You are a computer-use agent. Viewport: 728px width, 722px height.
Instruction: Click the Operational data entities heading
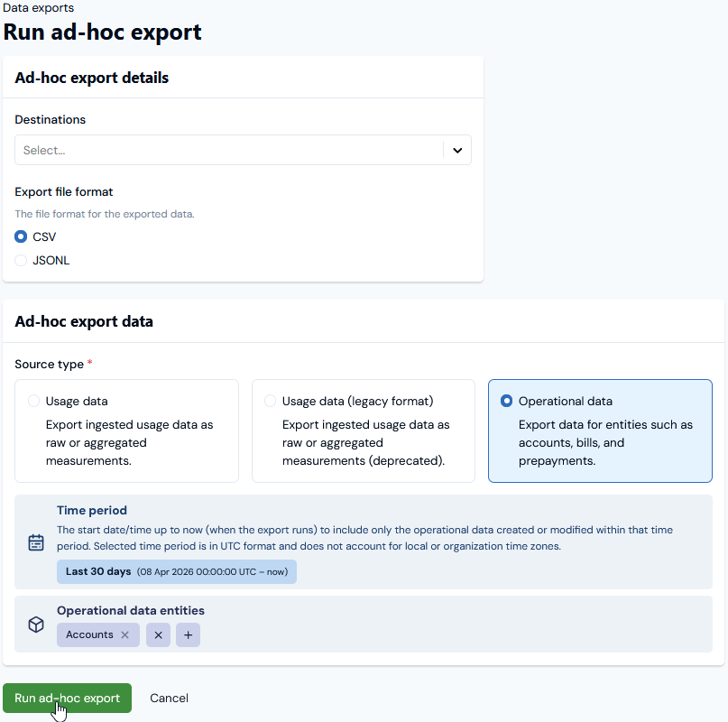[x=131, y=610]
